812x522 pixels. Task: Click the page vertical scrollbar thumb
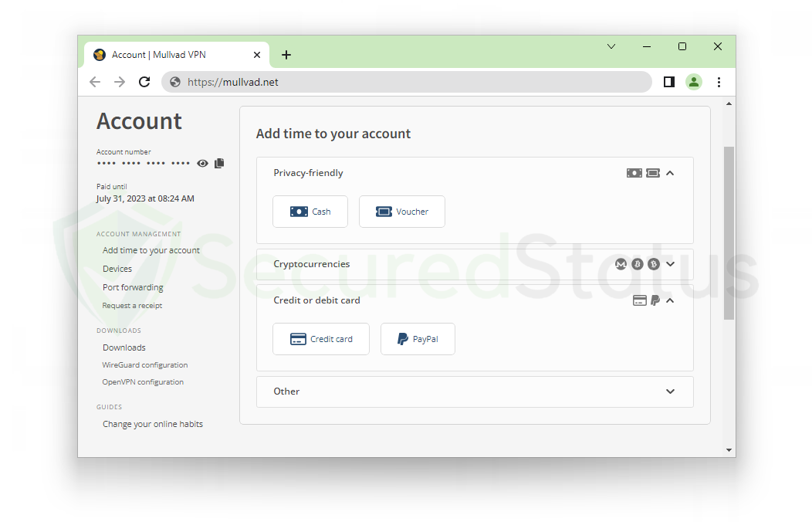[729, 233]
